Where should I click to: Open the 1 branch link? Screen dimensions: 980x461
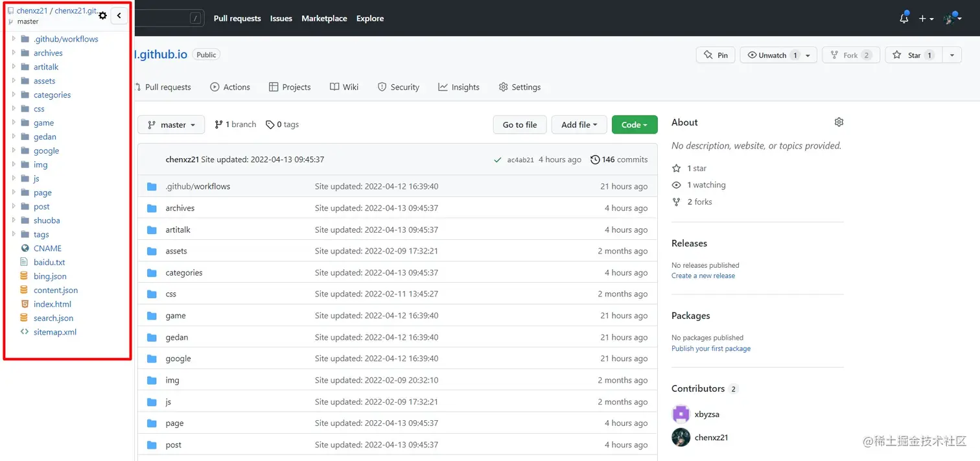(235, 124)
